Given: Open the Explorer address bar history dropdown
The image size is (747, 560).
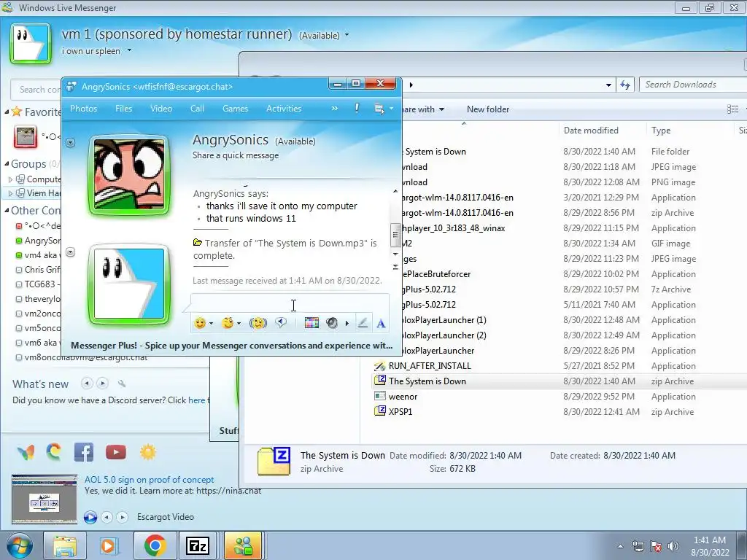Looking at the screenshot, I should tap(608, 85).
